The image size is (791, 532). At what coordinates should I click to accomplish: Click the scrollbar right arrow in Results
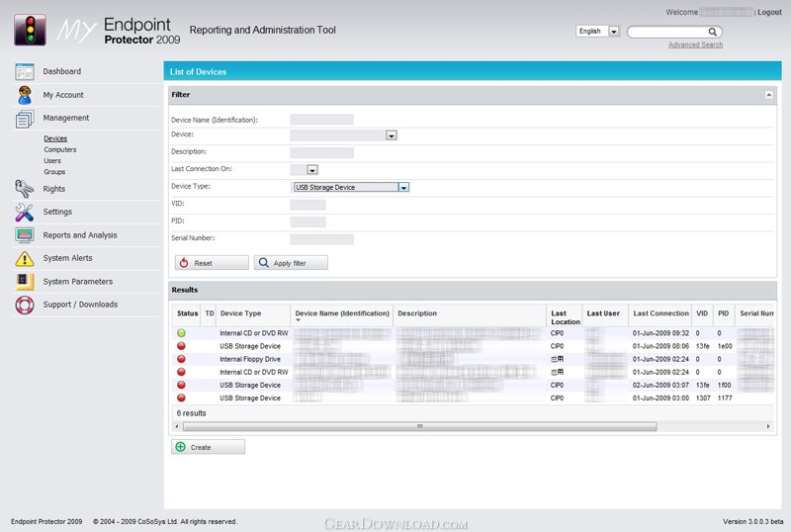[x=768, y=427]
